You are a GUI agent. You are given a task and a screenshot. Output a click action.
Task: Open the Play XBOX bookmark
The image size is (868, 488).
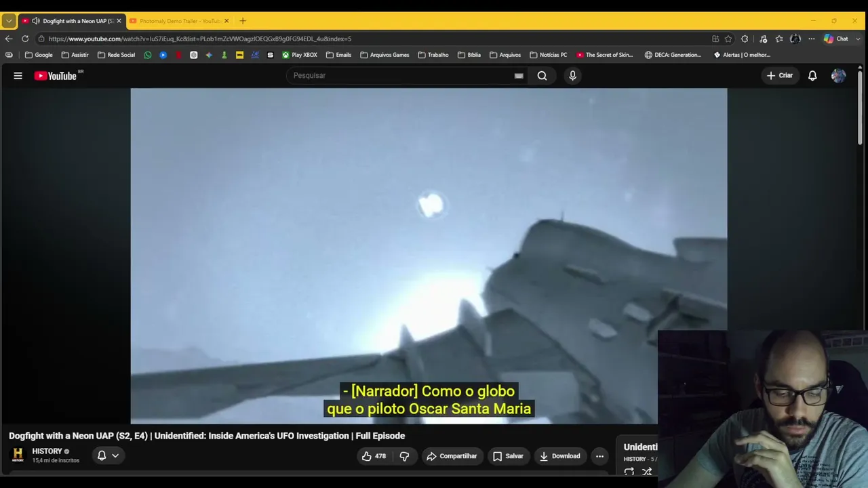300,55
